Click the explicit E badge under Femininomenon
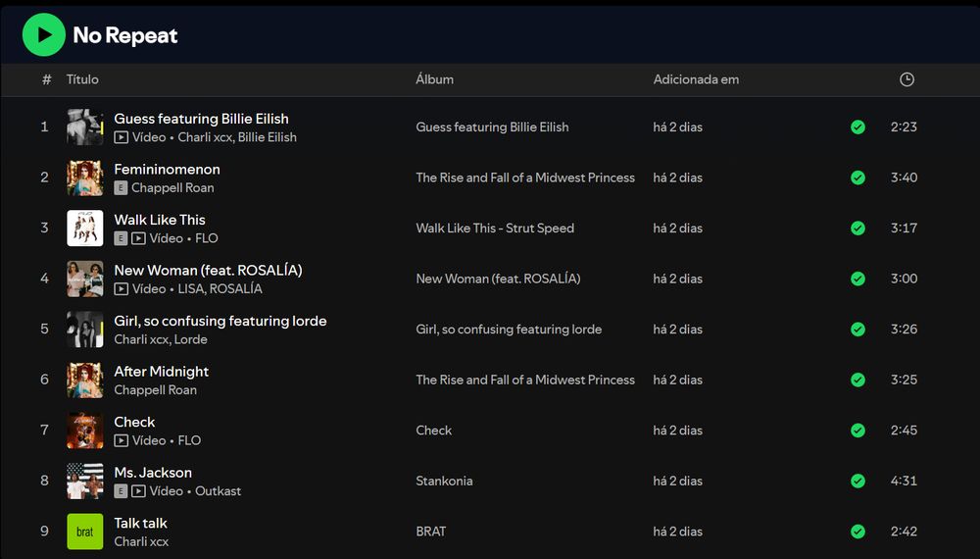980x559 pixels. pyautogui.click(x=121, y=187)
